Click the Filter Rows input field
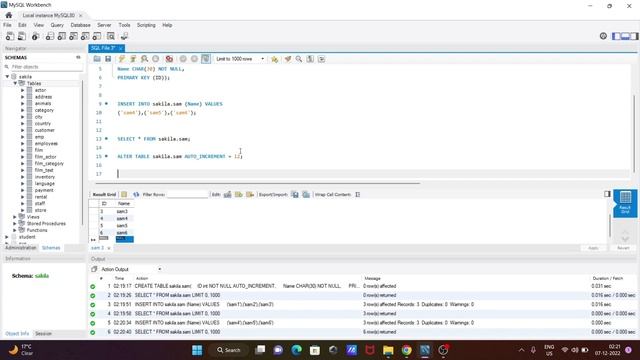This screenshot has height=360, width=640. click(188, 194)
